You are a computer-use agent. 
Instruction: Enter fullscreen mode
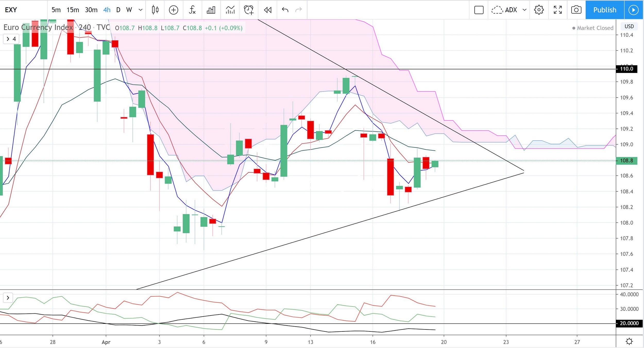pos(557,10)
